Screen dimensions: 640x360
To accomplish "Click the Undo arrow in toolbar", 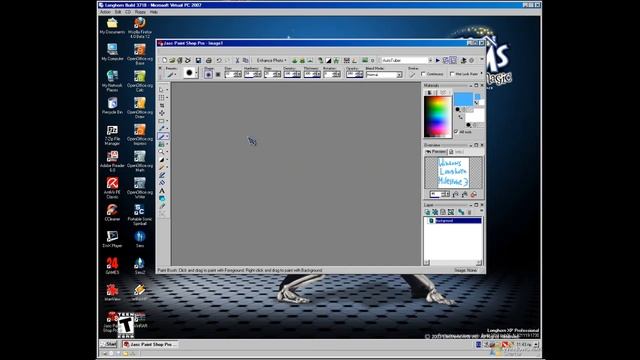I will 219,60.
